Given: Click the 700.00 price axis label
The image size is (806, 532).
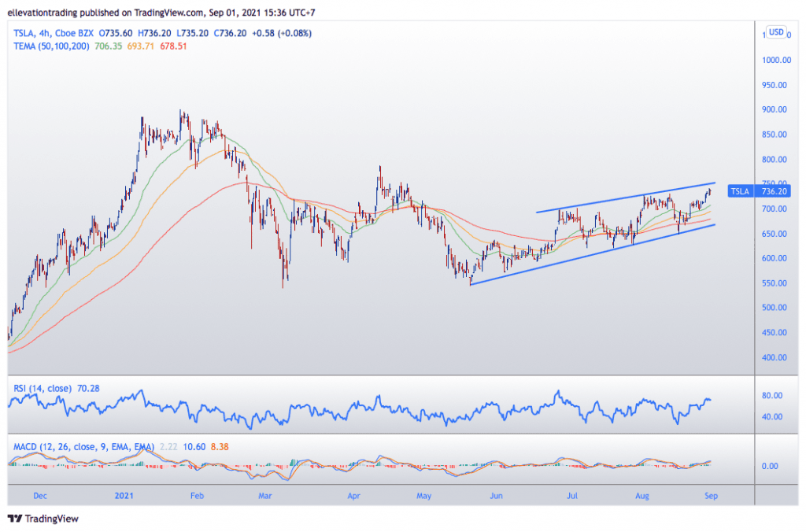Looking at the screenshot, I should [775, 209].
